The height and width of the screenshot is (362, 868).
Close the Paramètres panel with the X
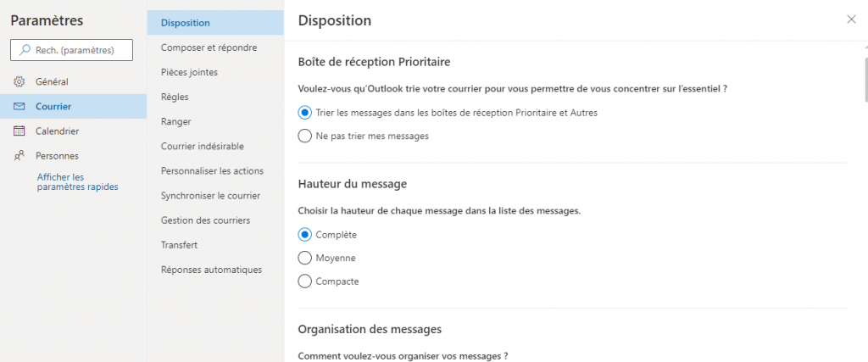point(851,19)
